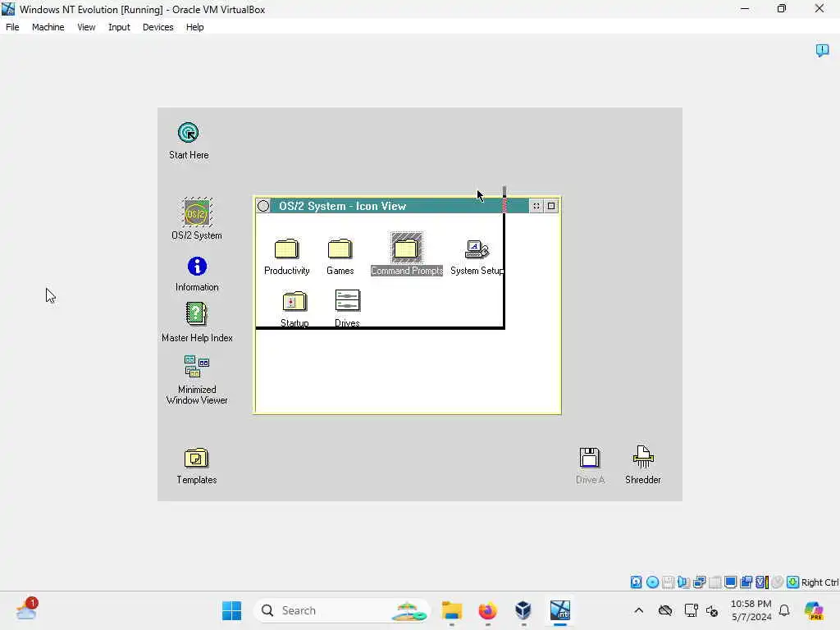This screenshot has height=630, width=840.
Task: Open the VirtualBox Devices menu
Action: tap(158, 27)
